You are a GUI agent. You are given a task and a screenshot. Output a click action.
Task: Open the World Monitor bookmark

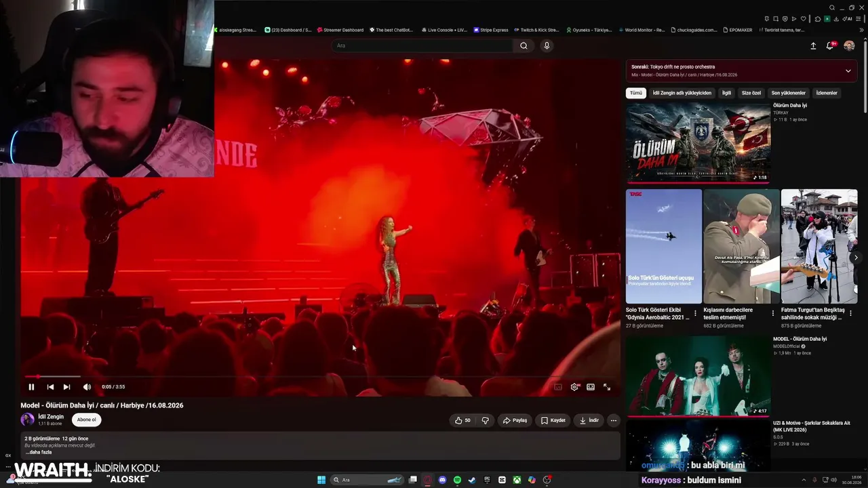tap(642, 30)
